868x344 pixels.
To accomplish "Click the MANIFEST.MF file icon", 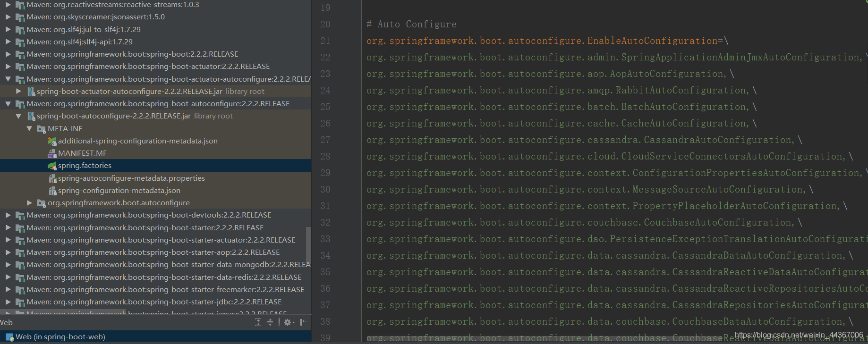I will click(52, 153).
